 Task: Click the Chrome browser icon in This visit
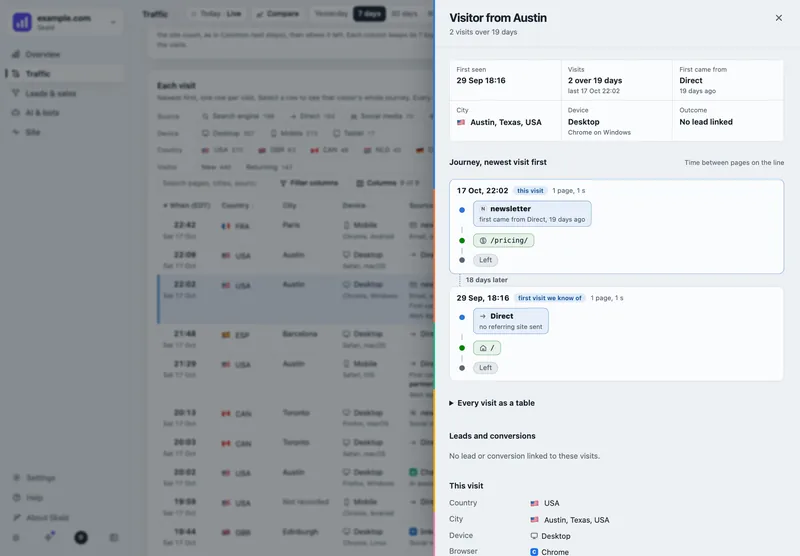(x=534, y=552)
